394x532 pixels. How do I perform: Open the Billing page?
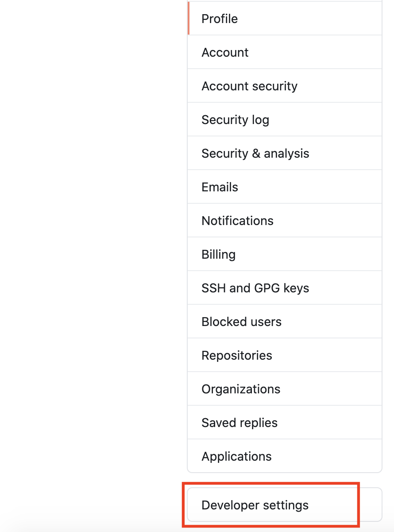pos(218,254)
